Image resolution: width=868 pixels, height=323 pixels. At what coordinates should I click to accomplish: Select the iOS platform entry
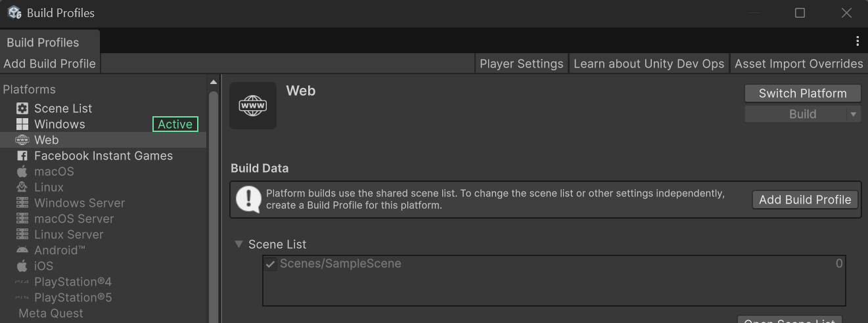(x=43, y=266)
